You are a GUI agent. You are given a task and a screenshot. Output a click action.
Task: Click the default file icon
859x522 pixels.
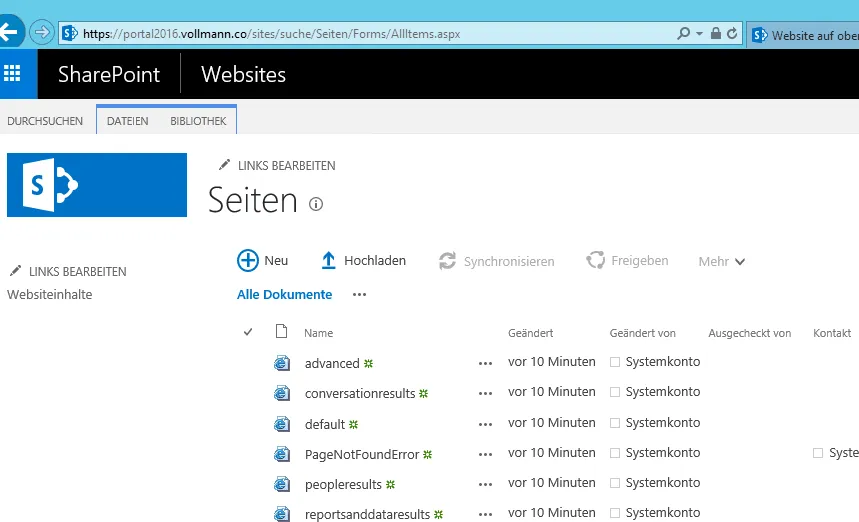(282, 423)
